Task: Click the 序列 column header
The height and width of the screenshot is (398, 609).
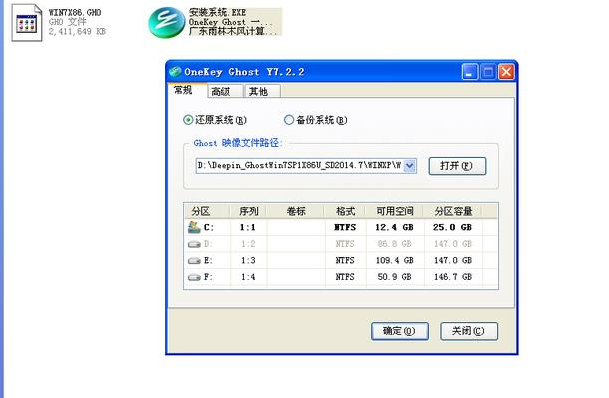Action: [248, 211]
